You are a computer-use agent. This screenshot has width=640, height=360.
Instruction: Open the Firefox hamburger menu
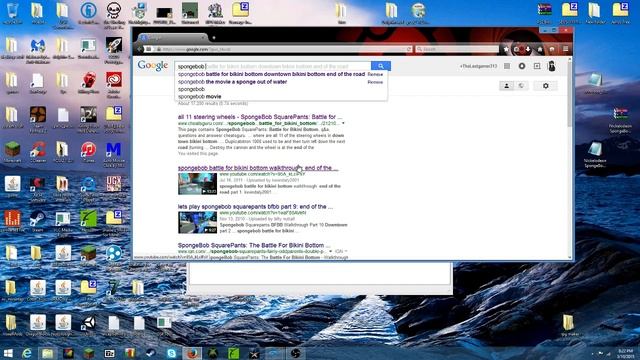point(565,49)
